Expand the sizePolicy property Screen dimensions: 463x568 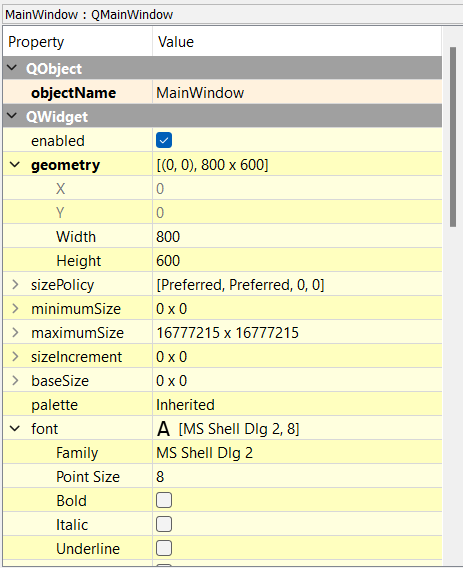[x=15, y=285]
